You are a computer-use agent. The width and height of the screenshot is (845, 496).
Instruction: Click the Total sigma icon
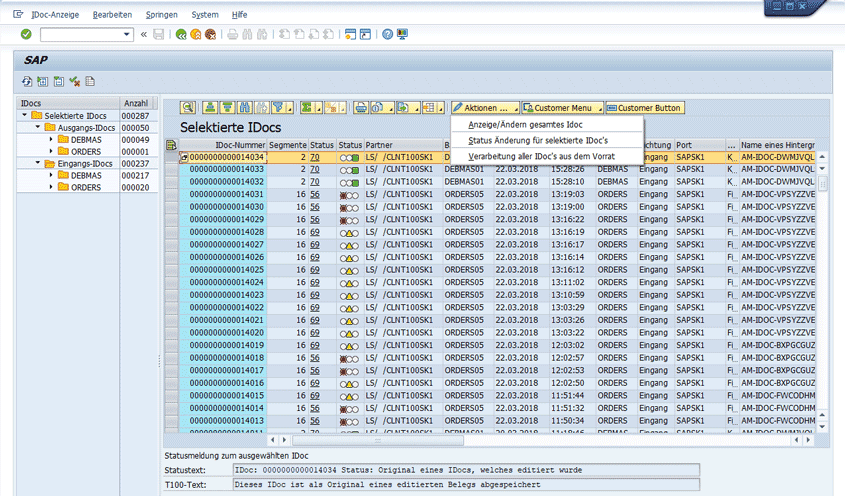(x=307, y=108)
